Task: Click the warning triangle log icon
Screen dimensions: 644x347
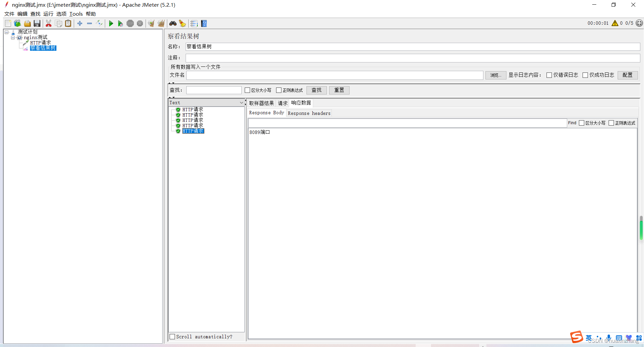Action: click(615, 23)
